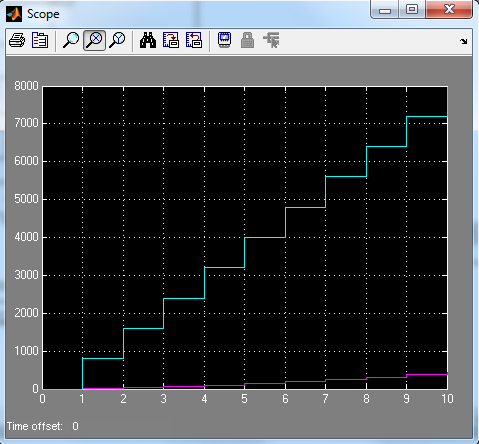The height and width of the screenshot is (444, 479).
Task: Click the x-axis label 7
Action: click(x=325, y=399)
